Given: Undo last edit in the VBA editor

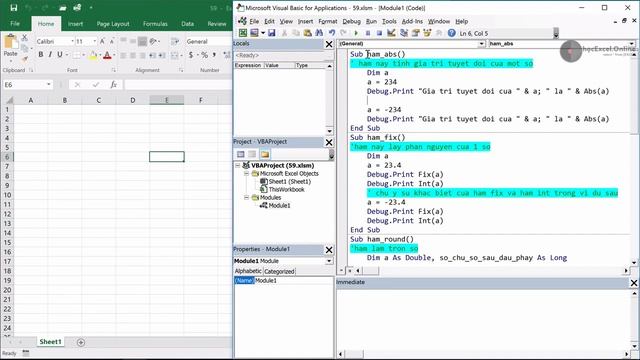Looking at the screenshot, I should (332, 33).
